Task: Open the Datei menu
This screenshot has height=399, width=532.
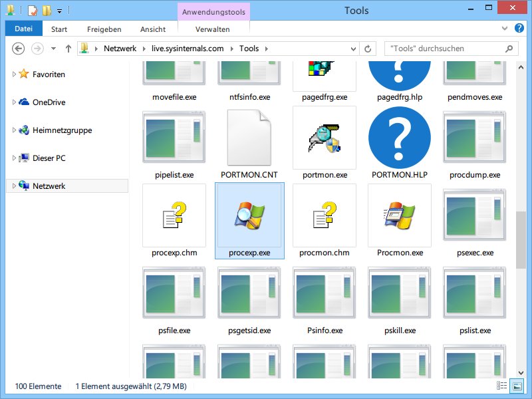Action: point(24,29)
